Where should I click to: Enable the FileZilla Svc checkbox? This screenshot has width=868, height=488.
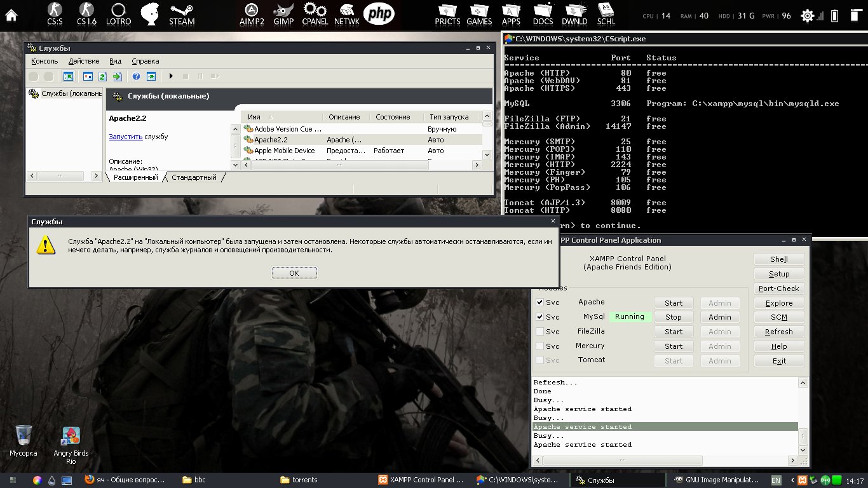pos(540,332)
